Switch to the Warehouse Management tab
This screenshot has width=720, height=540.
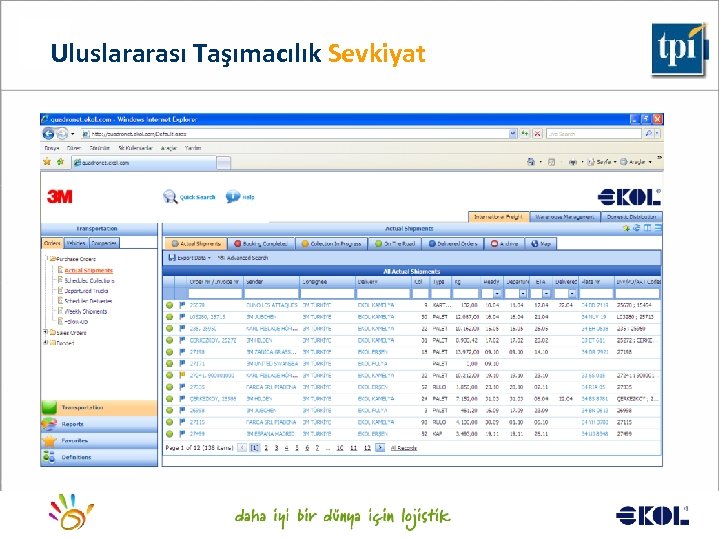[565, 217]
